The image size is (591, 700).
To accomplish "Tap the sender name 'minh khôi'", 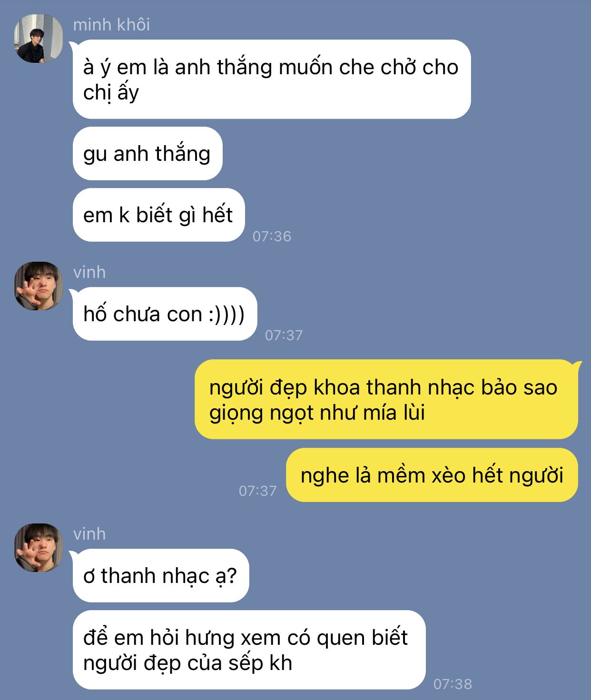I will tap(111, 24).
